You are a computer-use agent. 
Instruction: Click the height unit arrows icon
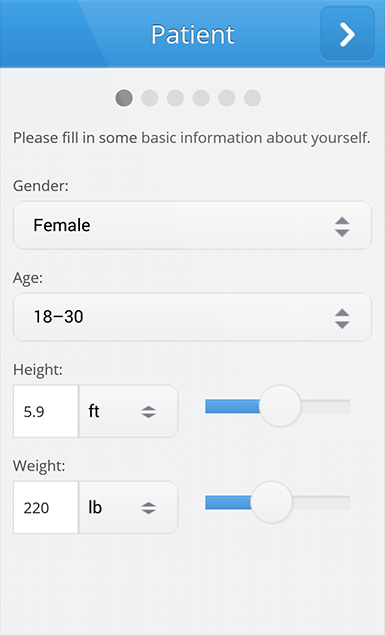click(x=149, y=412)
